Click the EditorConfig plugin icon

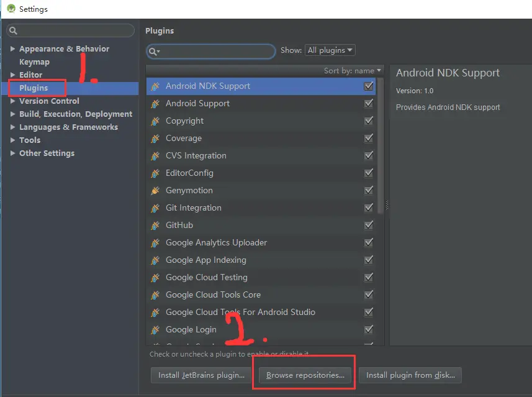(x=155, y=173)
